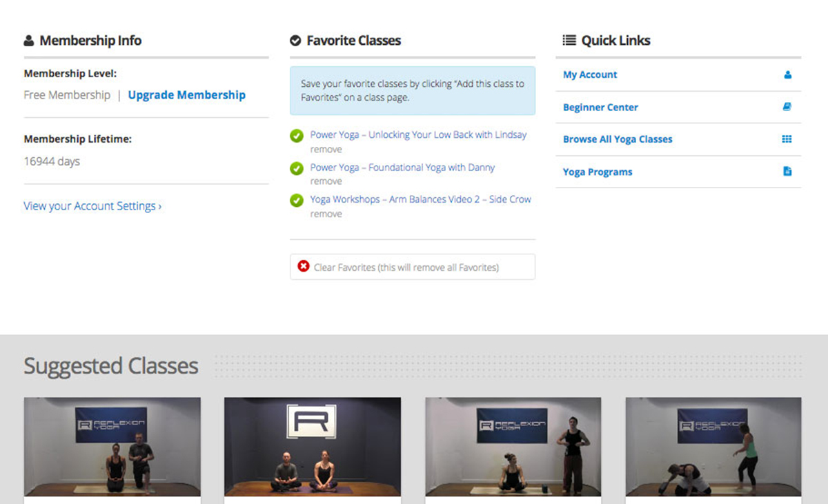828x504 pixels.
Task: Click the 16944 days lifetime value
Action: [x=52, y=161]
